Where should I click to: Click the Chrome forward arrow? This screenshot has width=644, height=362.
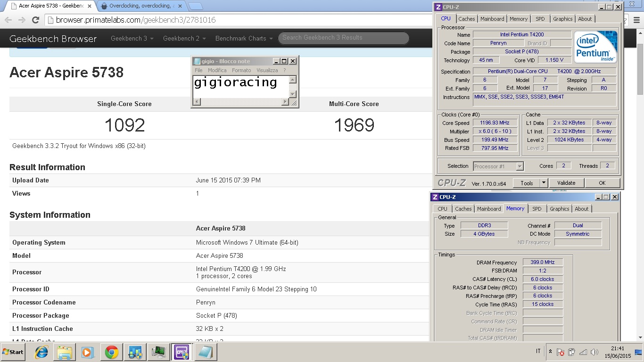pos(22,20)
